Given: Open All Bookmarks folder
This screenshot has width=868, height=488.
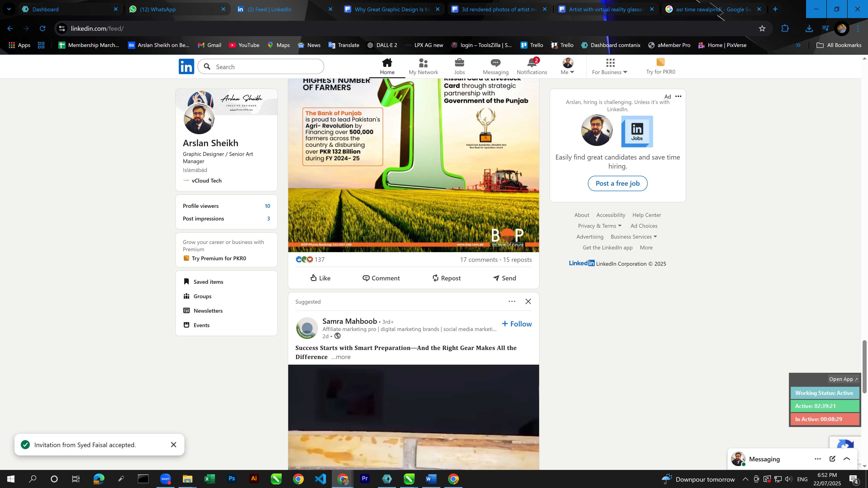Looking at the screenshot, I should 839,45.
